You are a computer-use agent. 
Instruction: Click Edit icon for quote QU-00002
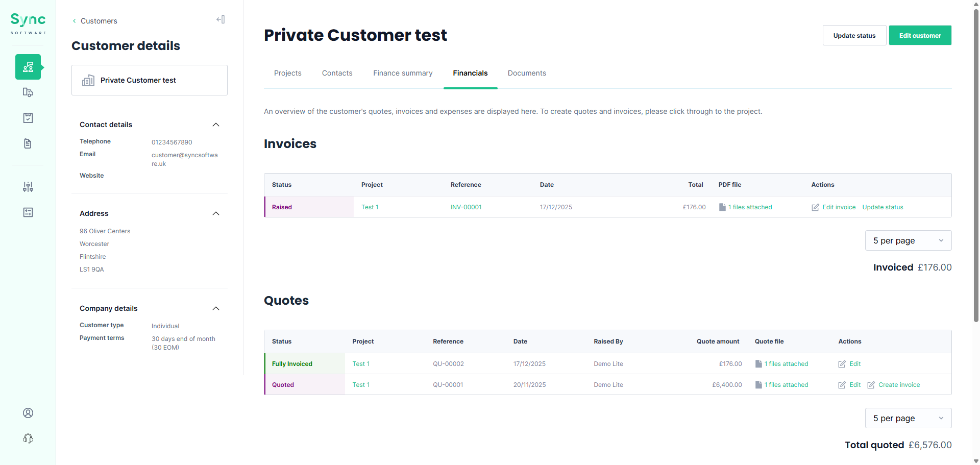coord(842,364)
